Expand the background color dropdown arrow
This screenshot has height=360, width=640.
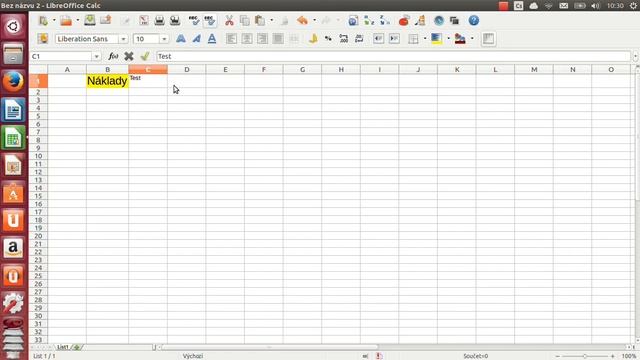click(x=448, y=39)
